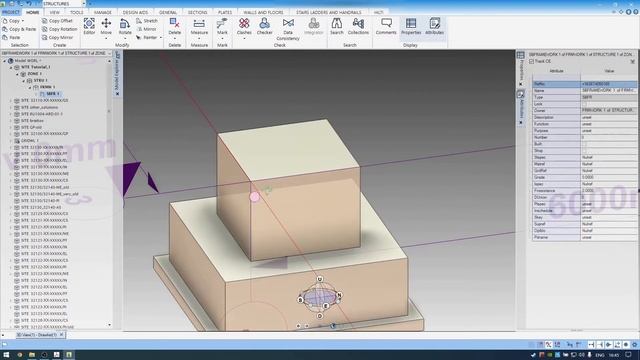Viewport: 640px width, 360px height.
Task: Open the explorer current element path dropdown
Action: point(109,53)
